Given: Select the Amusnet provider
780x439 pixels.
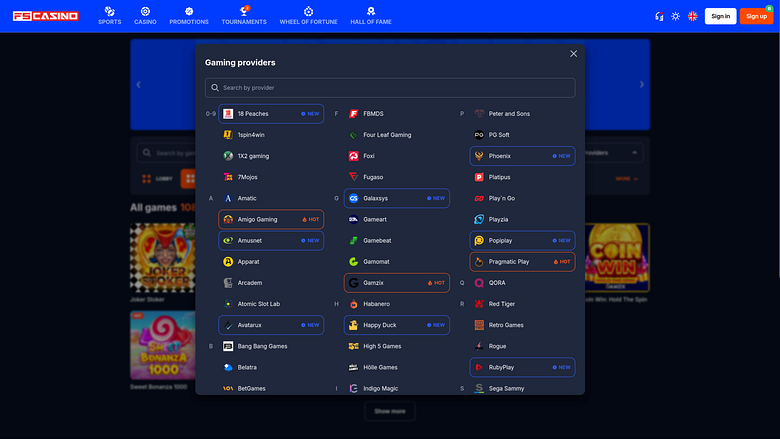Looking at the screenshot, I should (271, 241).
